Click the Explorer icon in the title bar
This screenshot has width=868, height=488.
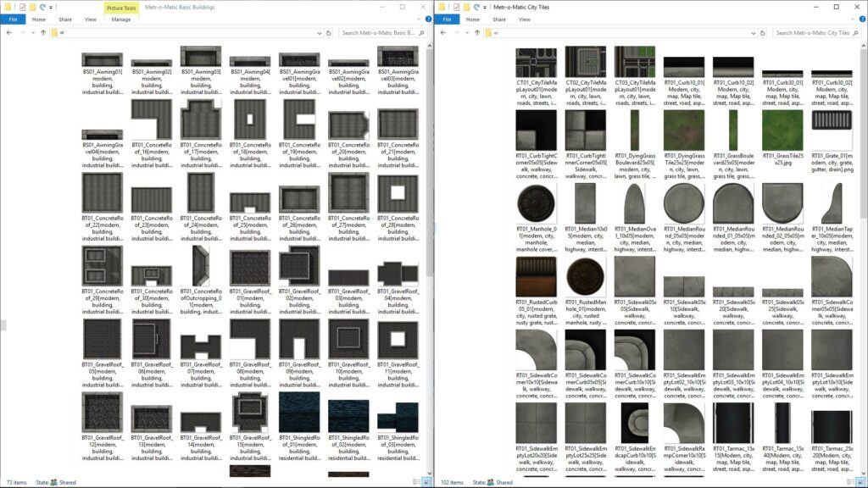8,7
